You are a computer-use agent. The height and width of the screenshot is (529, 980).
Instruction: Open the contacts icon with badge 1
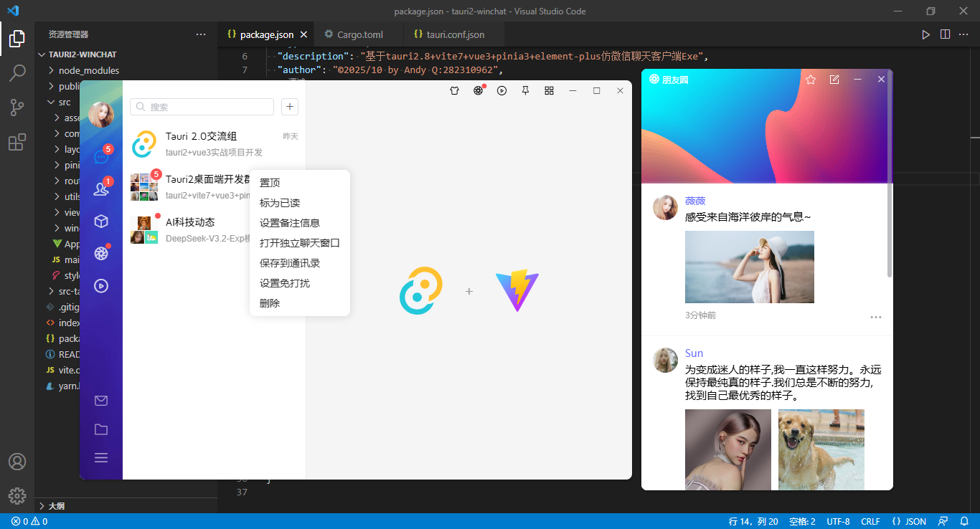[101, 189]
